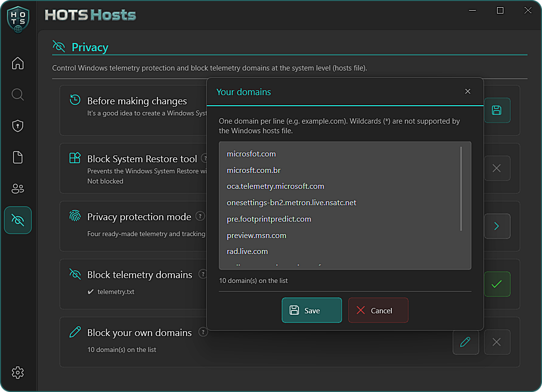Open the Search page in sidebar
Screen dimensions: 542x392
17,94
